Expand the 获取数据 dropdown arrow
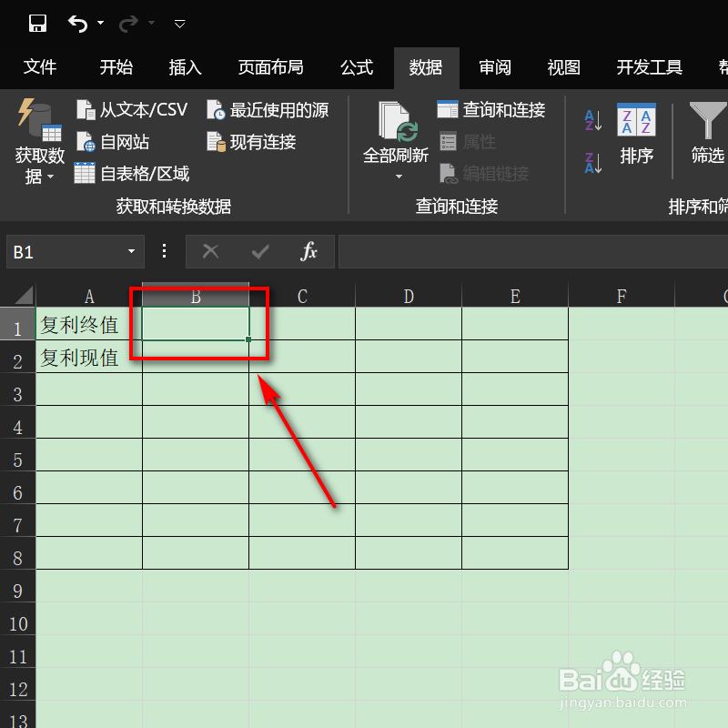This screenshot has height=728, width=728. pos(50,177)
